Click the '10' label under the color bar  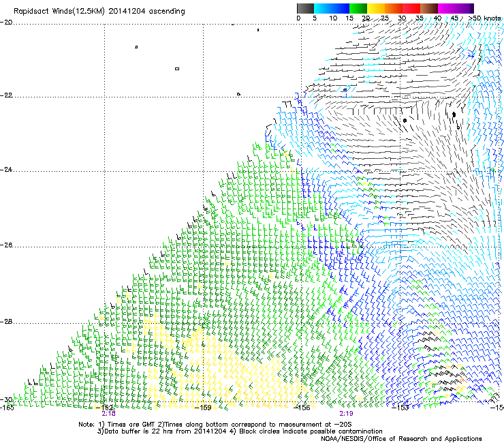[333, 18]
